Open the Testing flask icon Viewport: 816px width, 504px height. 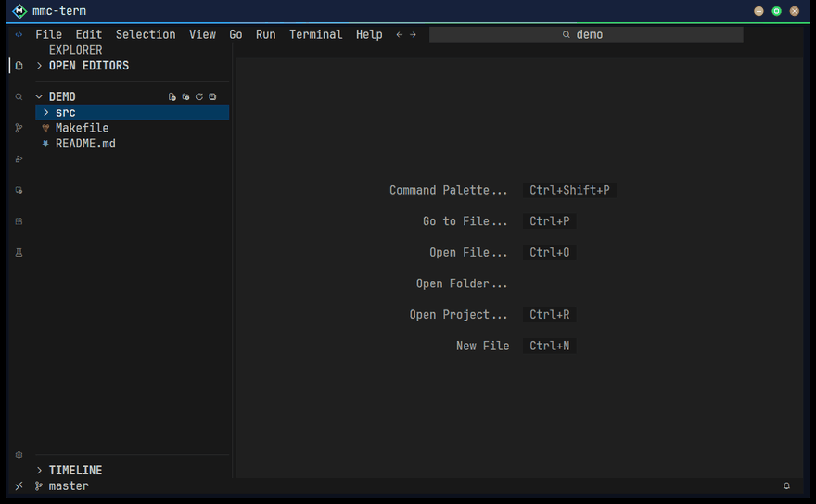(x=19, y=253)
